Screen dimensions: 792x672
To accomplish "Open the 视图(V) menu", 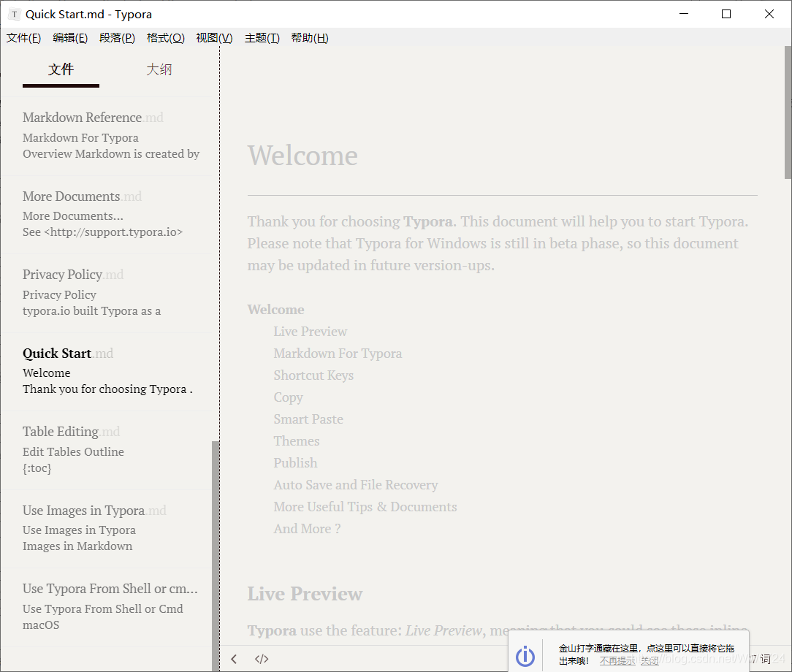I will pos(214,38).
